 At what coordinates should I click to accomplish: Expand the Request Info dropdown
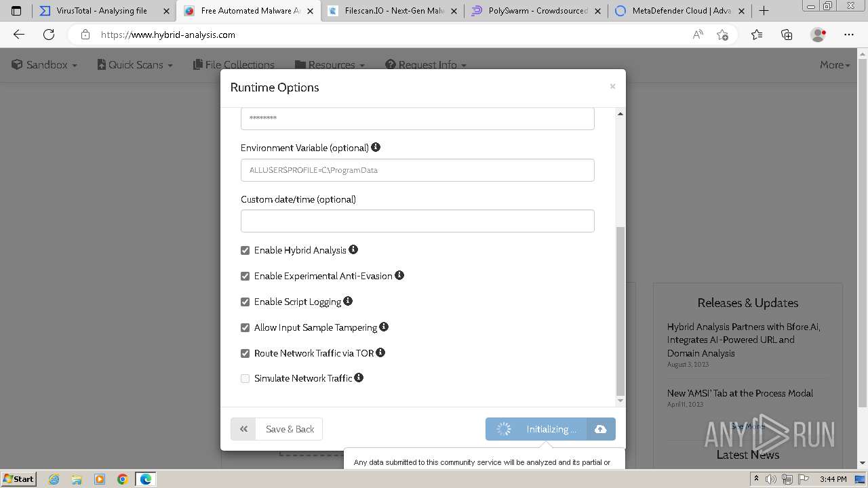[426, 65]
